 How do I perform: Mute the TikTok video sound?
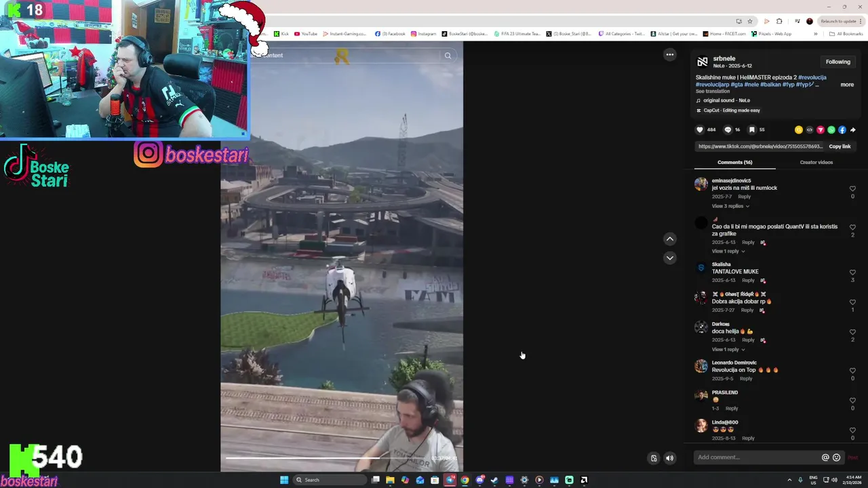coord(669,458)
